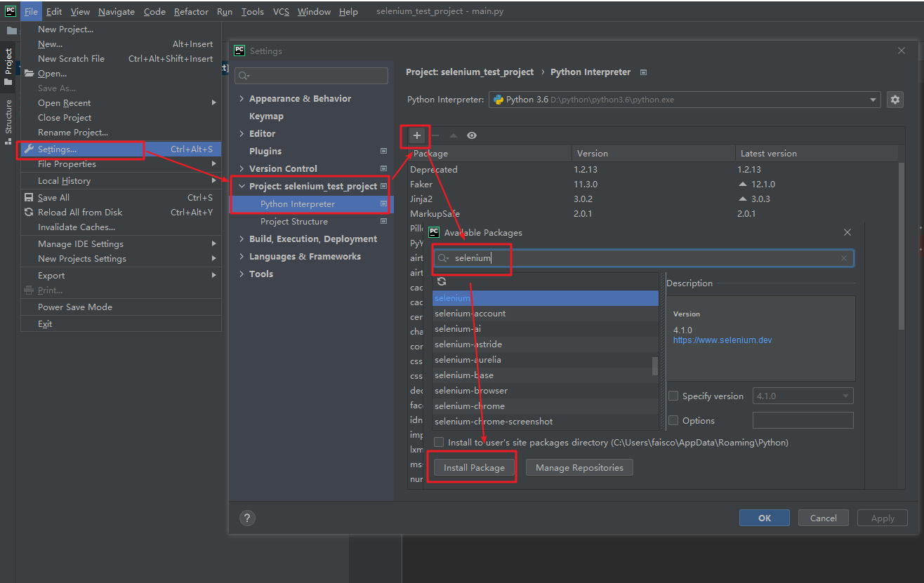Image resolution: width=924 pixels, height=583 pixels.
Task: Click the help question mark button
Action: [247, 518]
